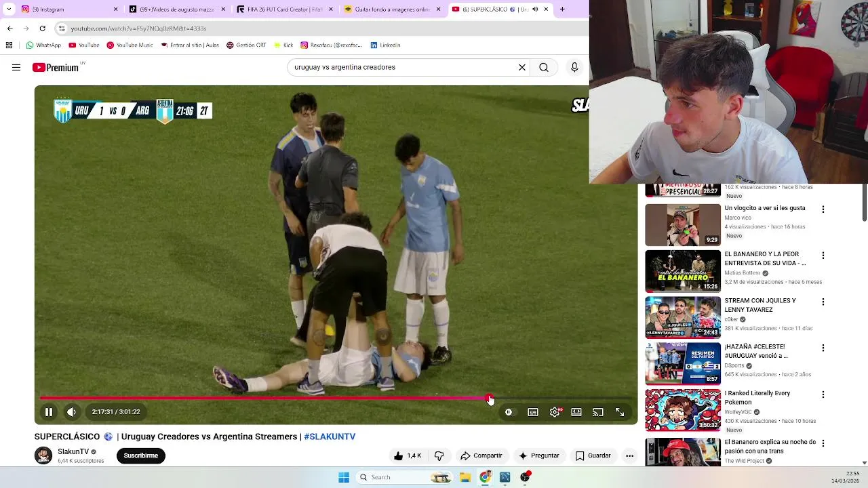Open the LinkedIn bookmark

pyautogui.click(x=385, y=45)
